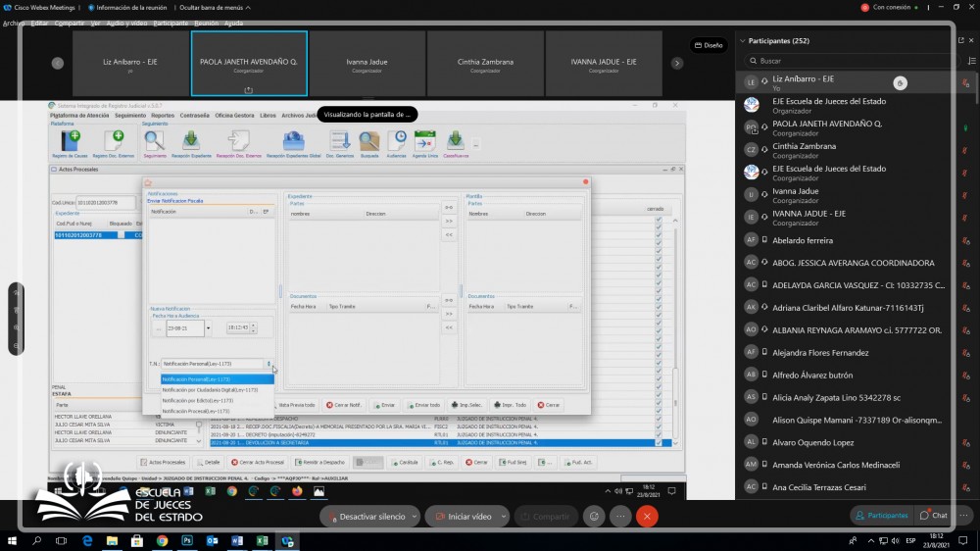The width and height of the screenshot is (980, 551).
Task: Show next video thumbnails arrow
Action: [x=677, y=63]
